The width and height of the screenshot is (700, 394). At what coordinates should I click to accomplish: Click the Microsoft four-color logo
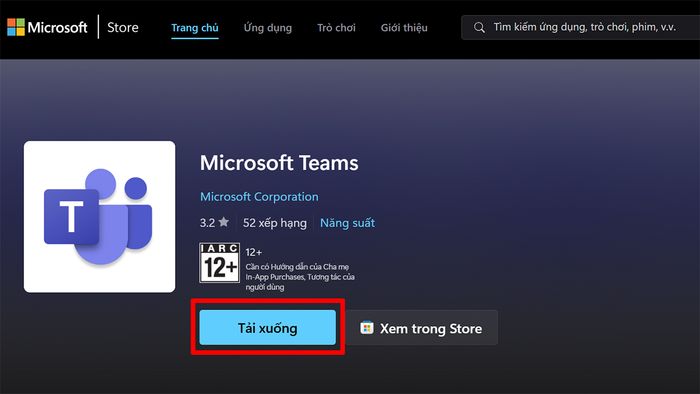click(x=16, y=27)
